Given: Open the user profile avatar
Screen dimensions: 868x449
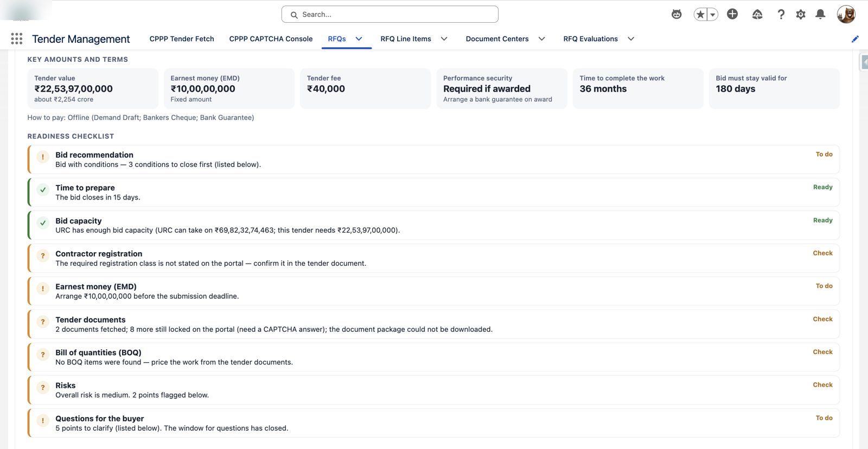Looking at the screenshot, I should (x=846, y=14).
